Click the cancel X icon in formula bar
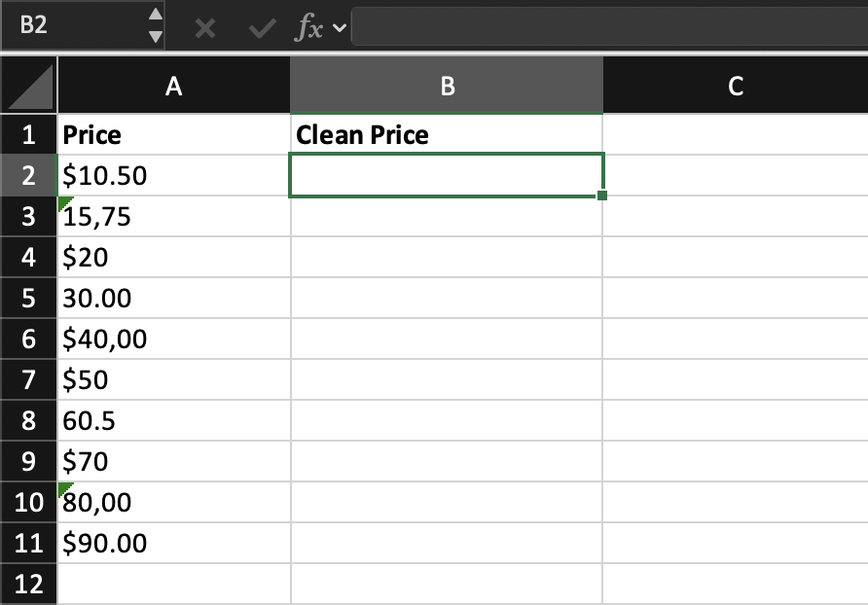The width and height of the screenshot is (868, 605). tap(205, 27)
